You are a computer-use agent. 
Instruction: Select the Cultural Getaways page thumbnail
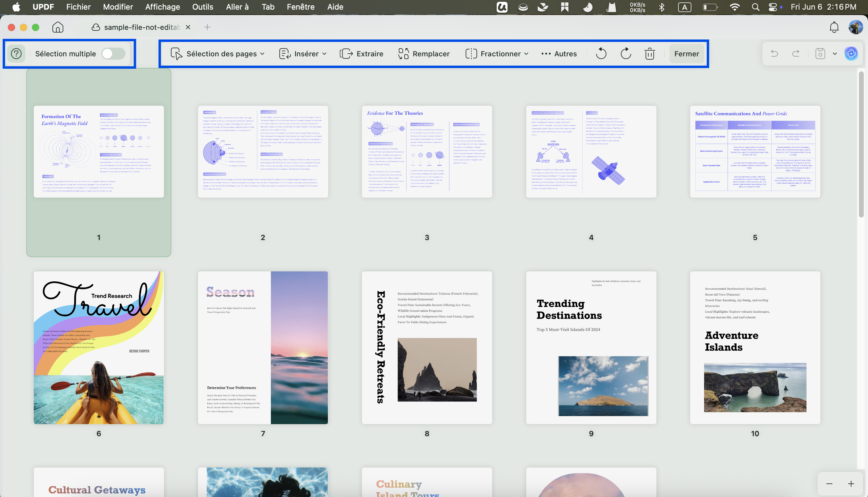[x=99, y=482]
